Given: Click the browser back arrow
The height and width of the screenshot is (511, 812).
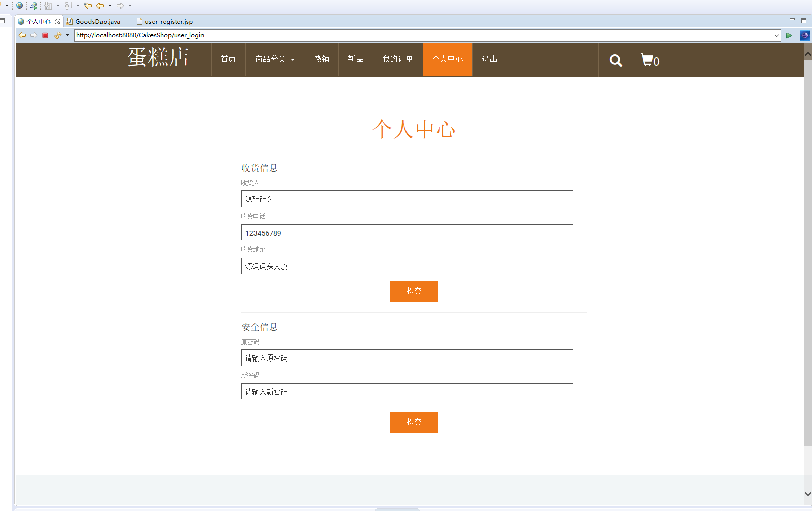Looking at the screenshot, I should (22, 35).
